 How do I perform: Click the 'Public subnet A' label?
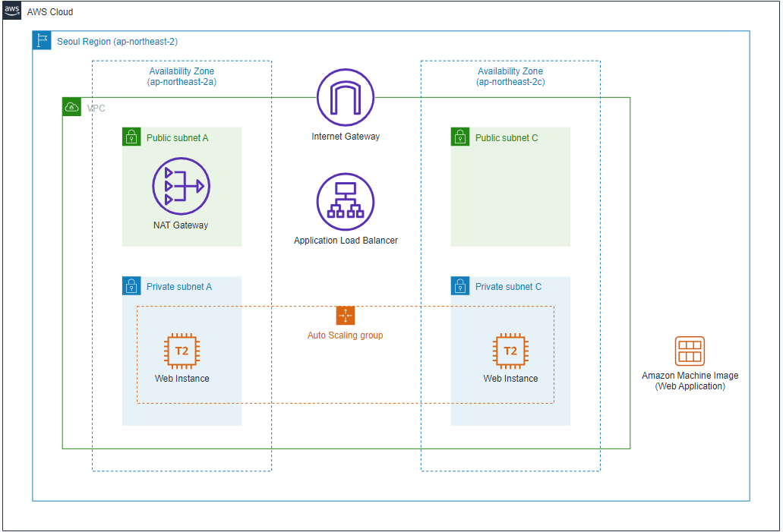[177, 137]
